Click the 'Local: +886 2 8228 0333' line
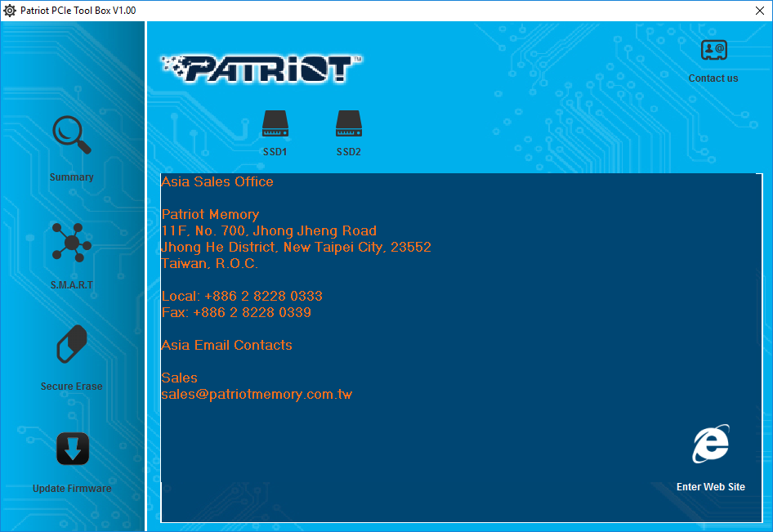Screen dimensions: 773x532 coord(242,296)
